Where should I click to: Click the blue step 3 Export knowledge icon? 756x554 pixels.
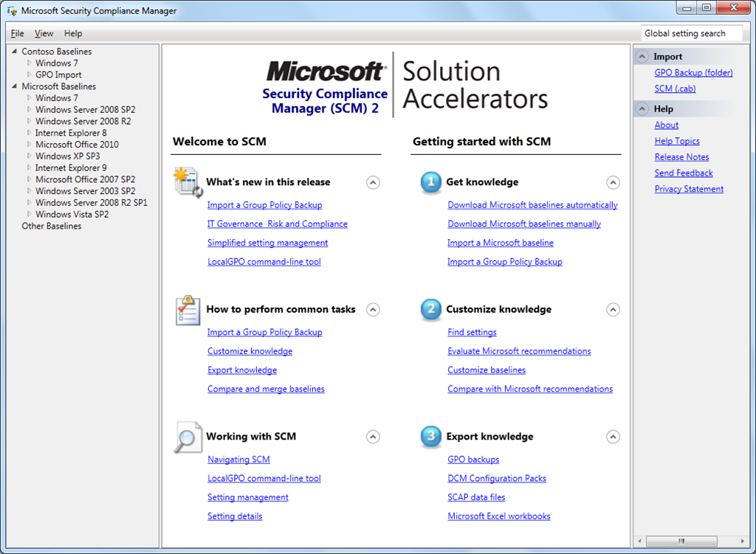point(430,437)
